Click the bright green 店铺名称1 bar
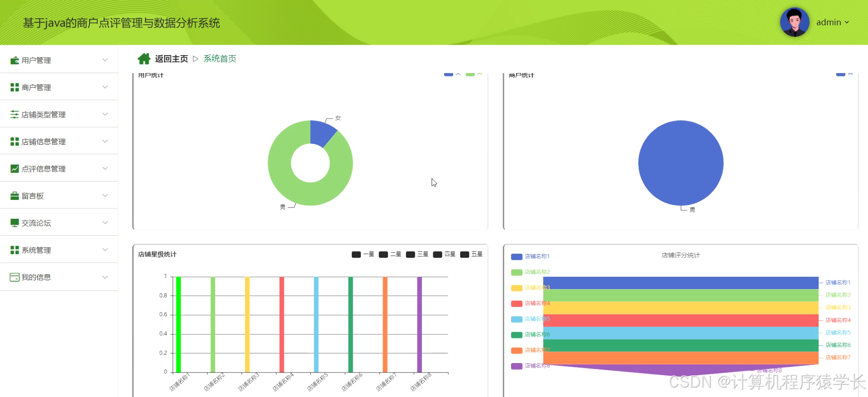 click(x=178, y=324)
